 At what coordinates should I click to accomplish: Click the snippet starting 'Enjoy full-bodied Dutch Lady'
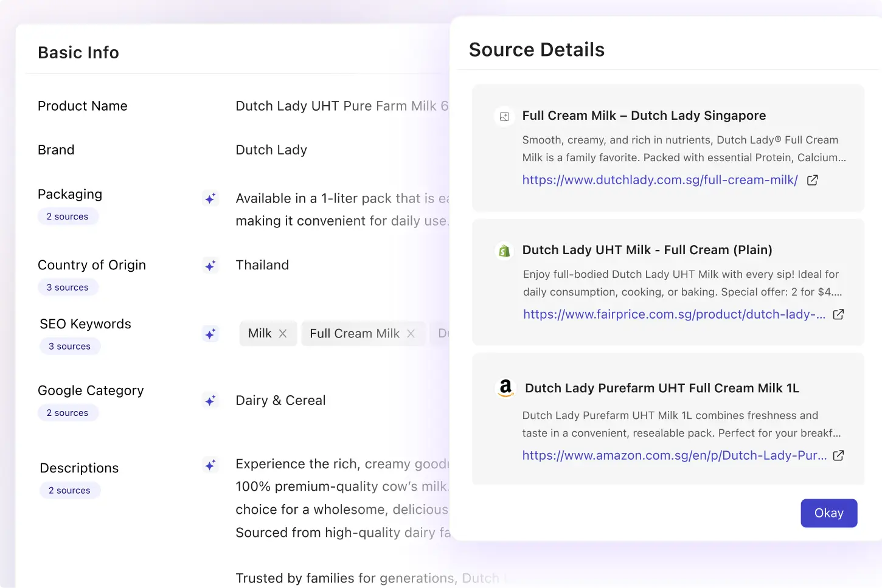point(682,283)
